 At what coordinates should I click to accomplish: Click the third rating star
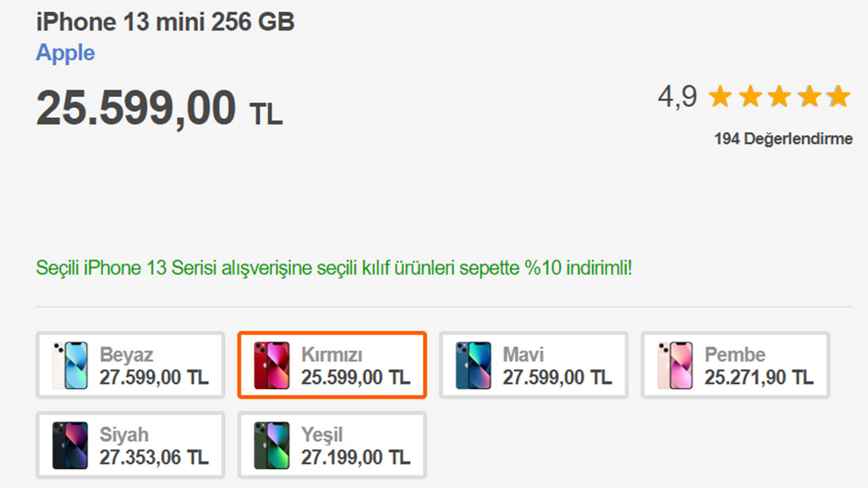coord(779,97)
